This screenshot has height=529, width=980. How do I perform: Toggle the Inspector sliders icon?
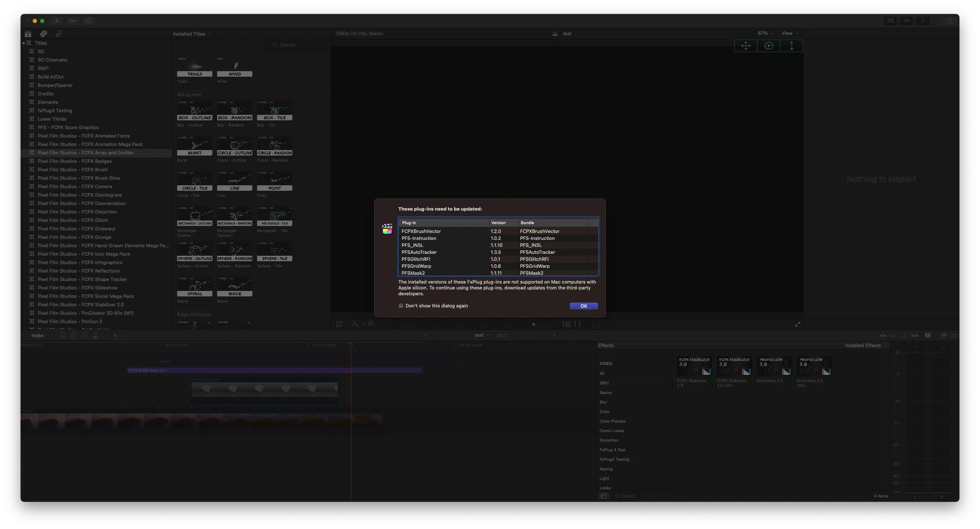coord(923,21)
